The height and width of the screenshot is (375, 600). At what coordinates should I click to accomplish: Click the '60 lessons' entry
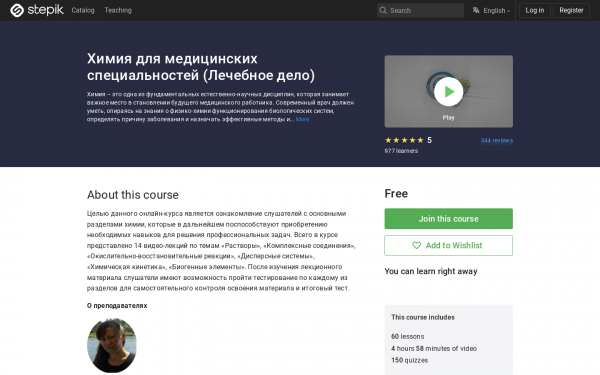pyautogui.click(x=408, y=336)
